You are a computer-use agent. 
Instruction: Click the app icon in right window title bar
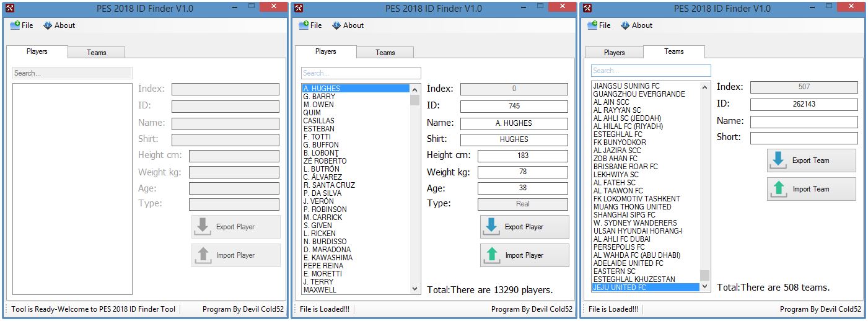[x=587, y=8]
